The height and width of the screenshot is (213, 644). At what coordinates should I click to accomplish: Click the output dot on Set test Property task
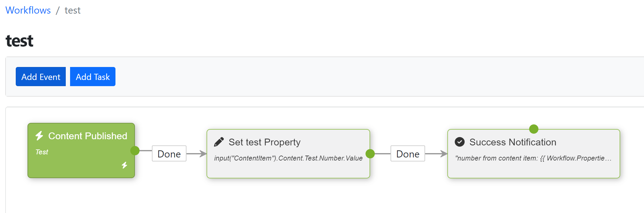tap(370, 153)
